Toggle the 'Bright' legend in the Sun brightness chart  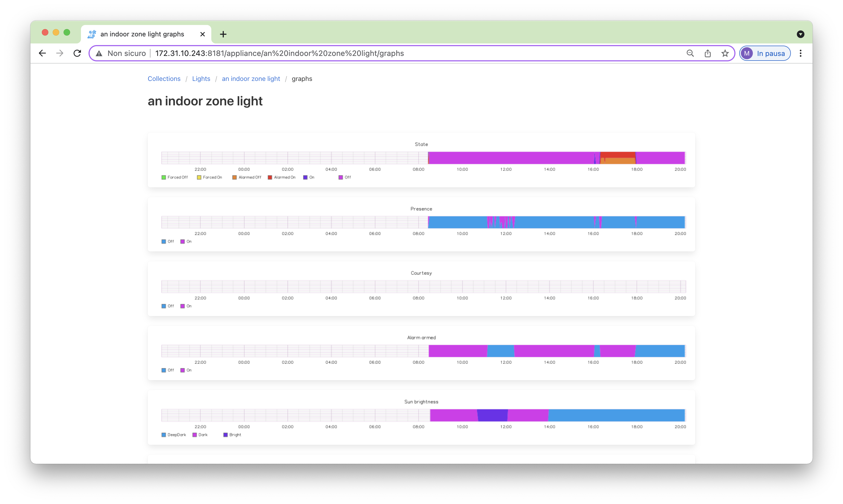[x=232, y=435]
